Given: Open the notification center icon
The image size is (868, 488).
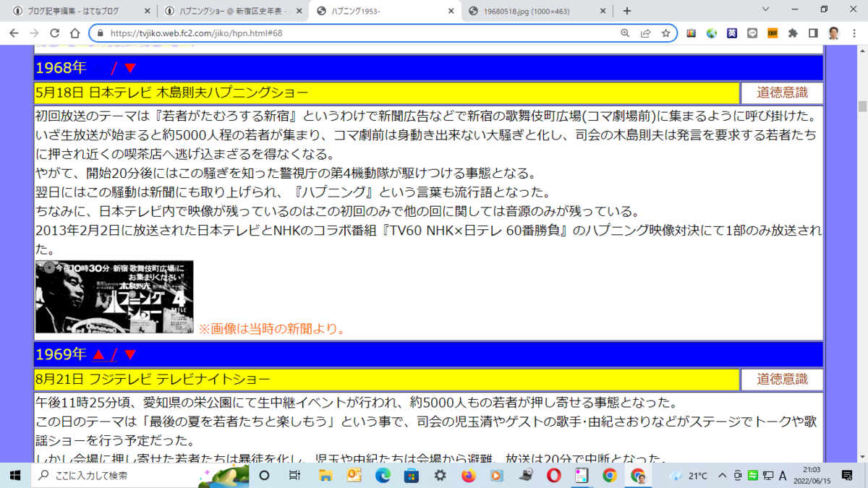Looking at the screenshot, I should pyautogui.click(x=847, y=475).
